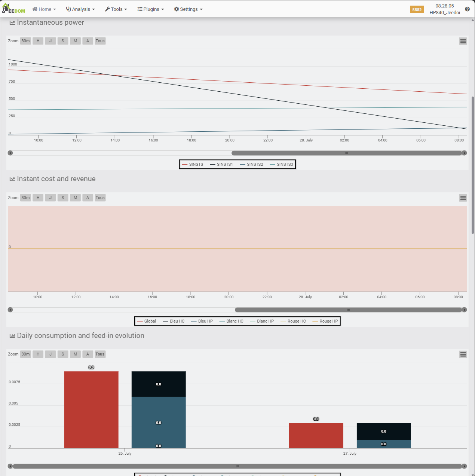Open Instant cost chart hamburger menu
475x476 pixels.
[463, 198]
